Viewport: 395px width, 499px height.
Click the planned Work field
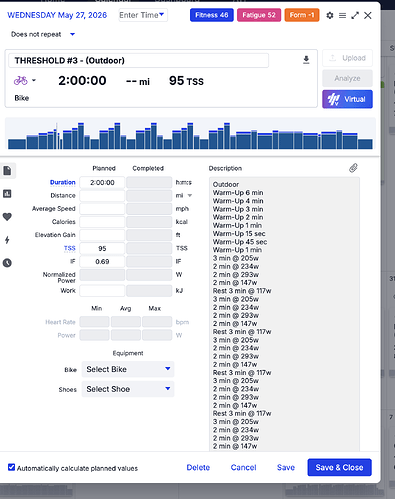click(x=102, y=291)
